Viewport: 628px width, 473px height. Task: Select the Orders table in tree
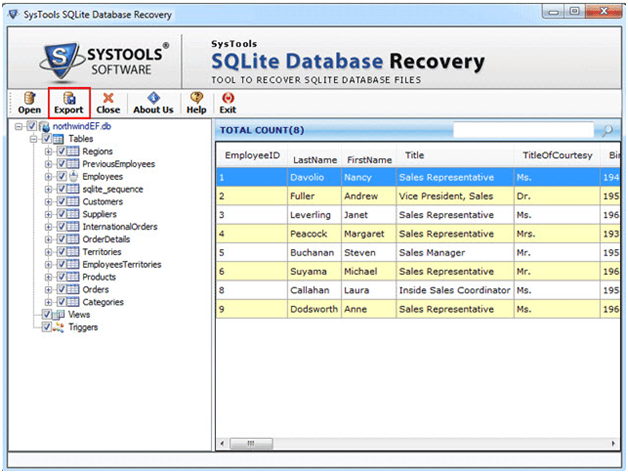pos(96,290)
